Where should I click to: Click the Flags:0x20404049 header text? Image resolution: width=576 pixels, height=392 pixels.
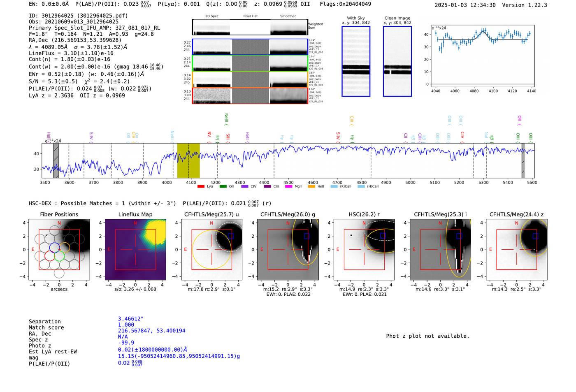tap(345, 4)
